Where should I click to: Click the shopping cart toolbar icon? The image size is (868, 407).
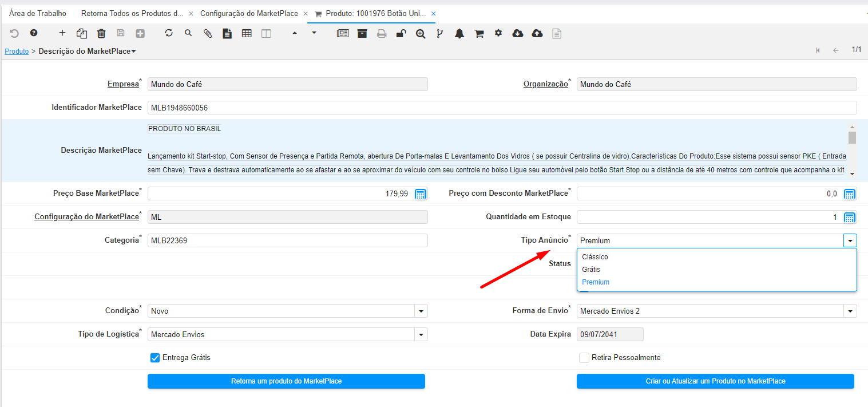click(479, 34)
